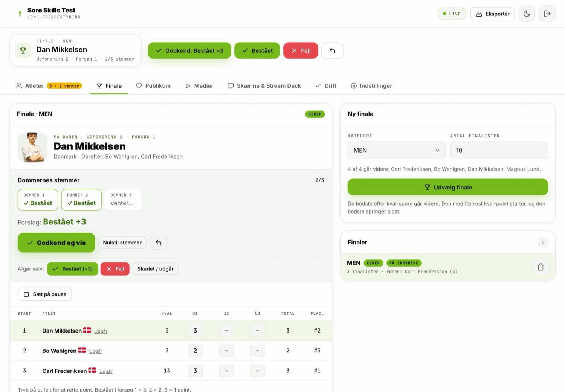Open the Medier tab
The width and height of the screenshot is (565, 392).
(x=199, y=86)
